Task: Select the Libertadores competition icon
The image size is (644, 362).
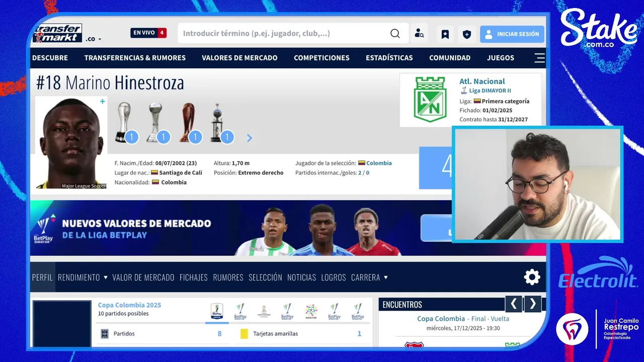Action: tap(264, 312)
